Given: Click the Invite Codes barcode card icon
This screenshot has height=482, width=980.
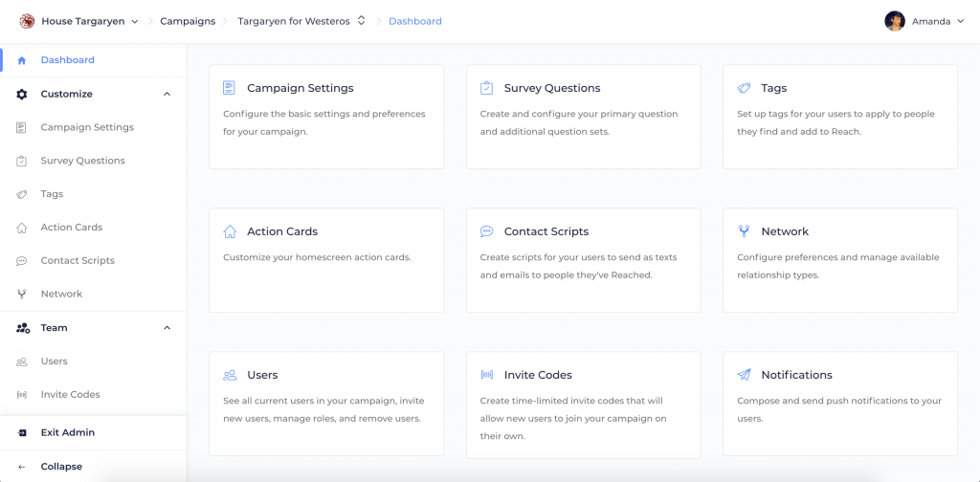Looking at the screenshot, I should coord(486,375).
